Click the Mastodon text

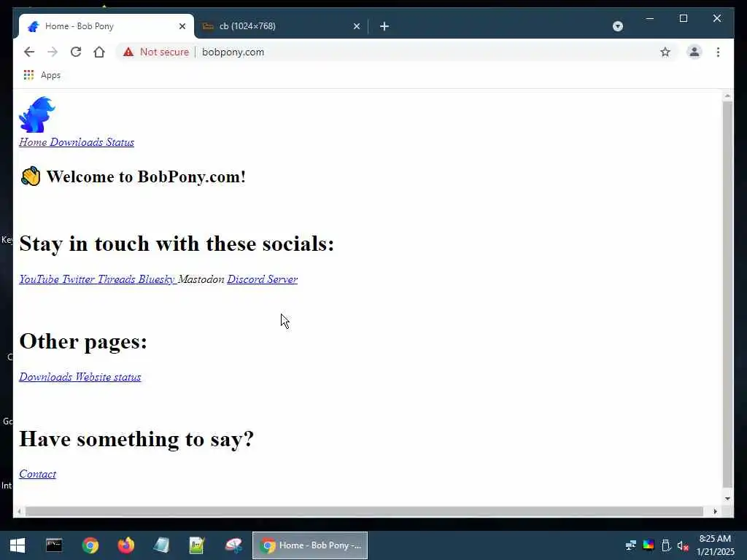[x=201, y=279]
